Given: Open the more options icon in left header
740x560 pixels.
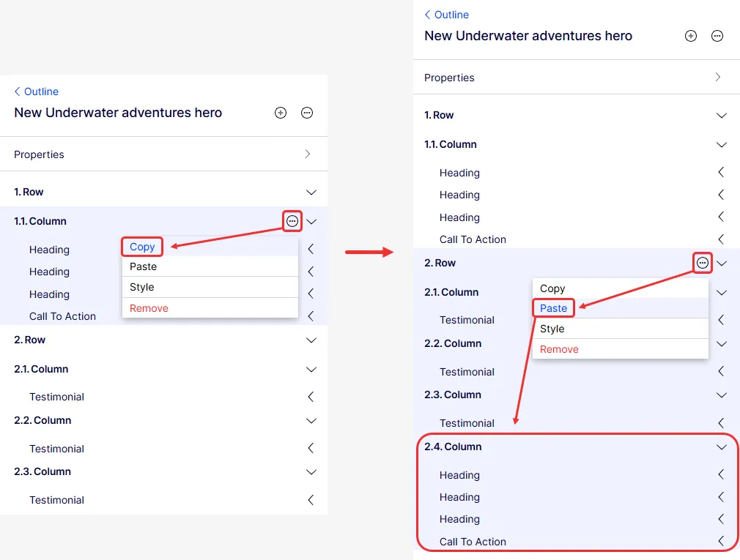Looking at the screenshot, I should tap(307, 113).
